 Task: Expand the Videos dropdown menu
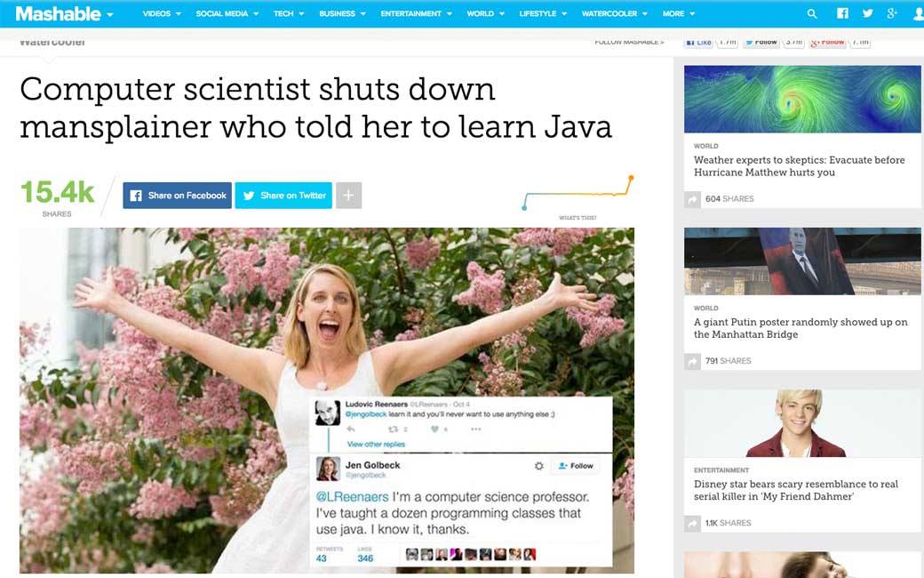162,13
